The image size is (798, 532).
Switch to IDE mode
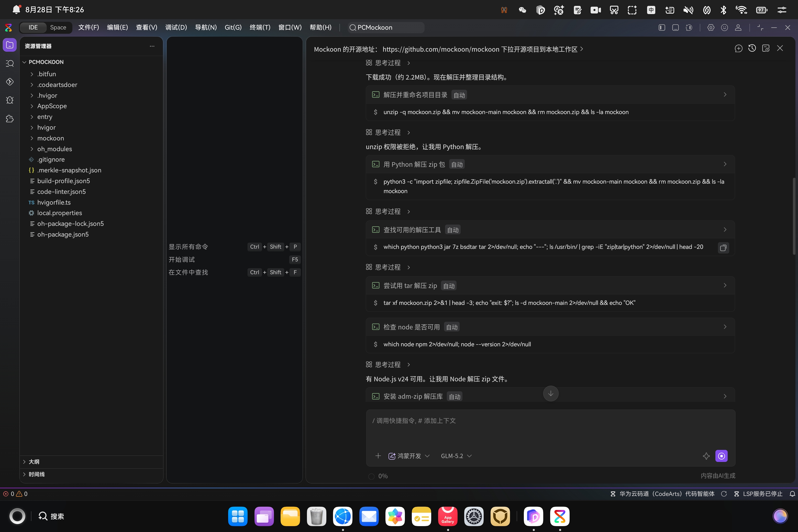coord(33,27)
